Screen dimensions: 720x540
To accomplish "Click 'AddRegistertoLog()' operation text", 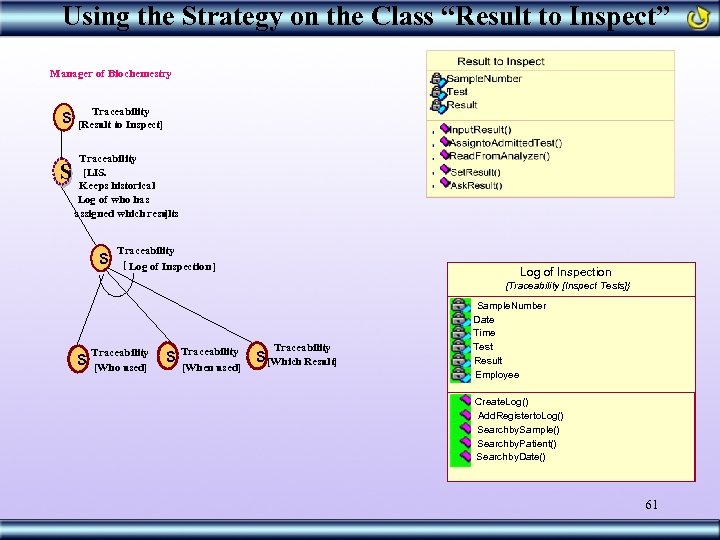I will (521, 416).
